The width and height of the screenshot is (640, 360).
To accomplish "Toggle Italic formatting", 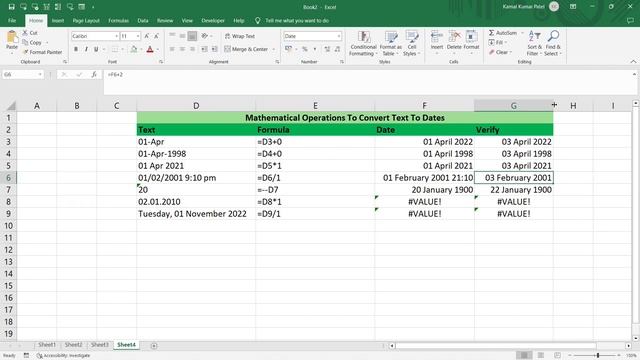I will point(86,49).
